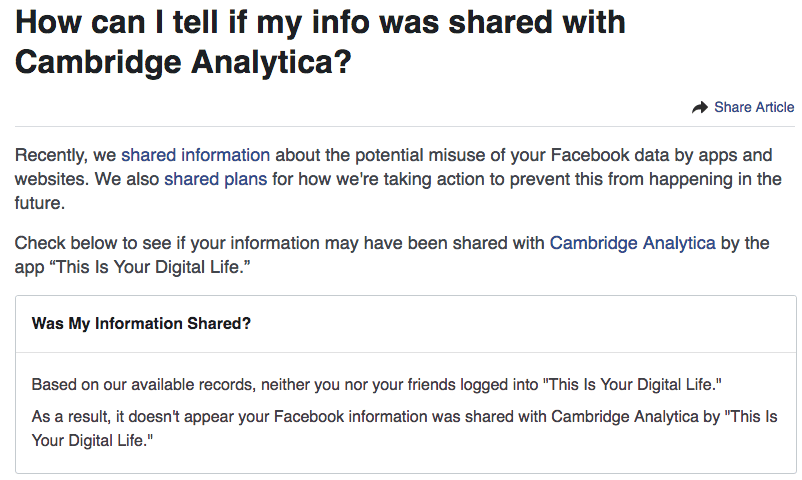Click the "Check below to see" text
The width and height of the screenshot is (802, 480).
(x=85, y=242)
